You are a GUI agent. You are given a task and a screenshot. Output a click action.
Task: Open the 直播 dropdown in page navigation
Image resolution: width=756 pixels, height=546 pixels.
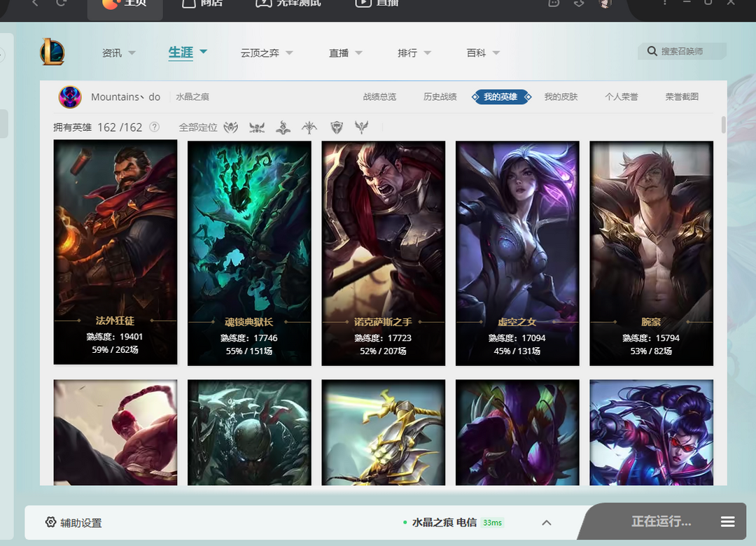coord(346,52)
